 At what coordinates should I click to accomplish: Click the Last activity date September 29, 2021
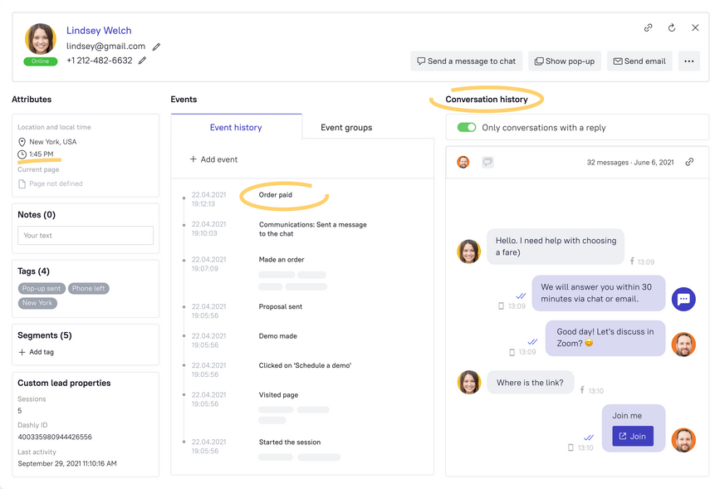click(67, 463)
